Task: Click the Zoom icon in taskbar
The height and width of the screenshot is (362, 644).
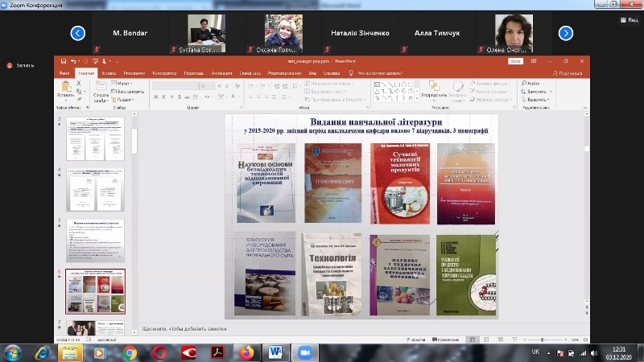Action: tap(304, 352)
